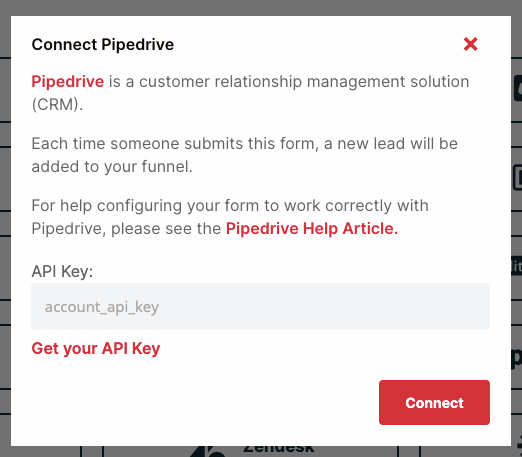
Task: Click the partially hidden Zendesk label below the dialog
Action: [279, 449]
